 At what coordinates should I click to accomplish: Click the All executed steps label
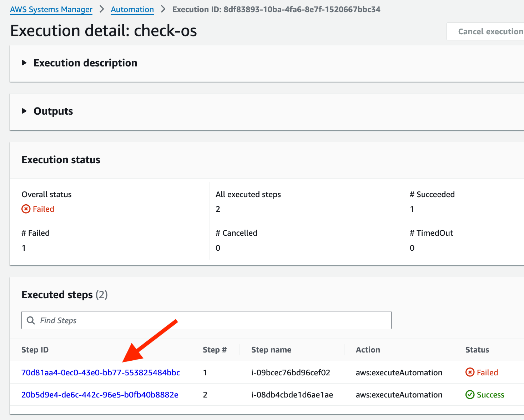pos(248,194)
